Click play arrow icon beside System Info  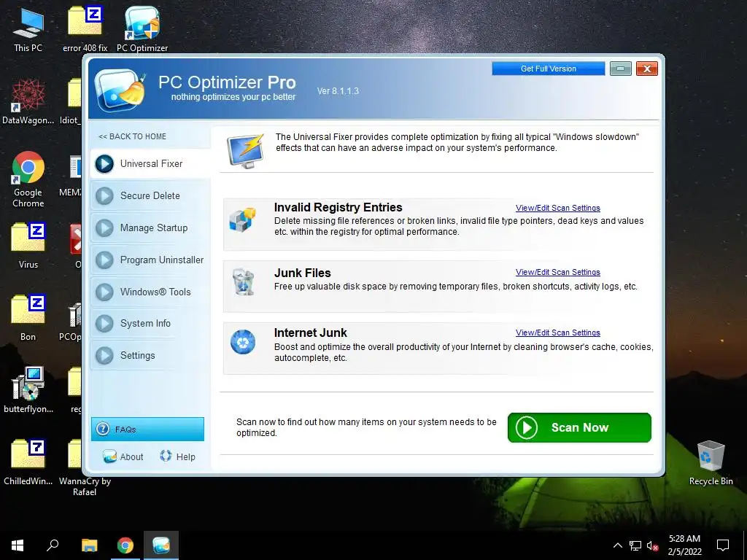click(104, 323)
